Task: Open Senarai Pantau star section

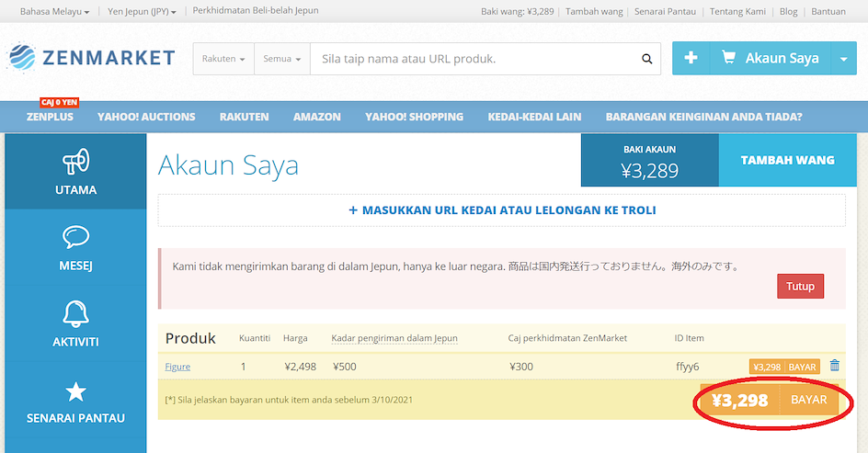Action: pos(75,400)
